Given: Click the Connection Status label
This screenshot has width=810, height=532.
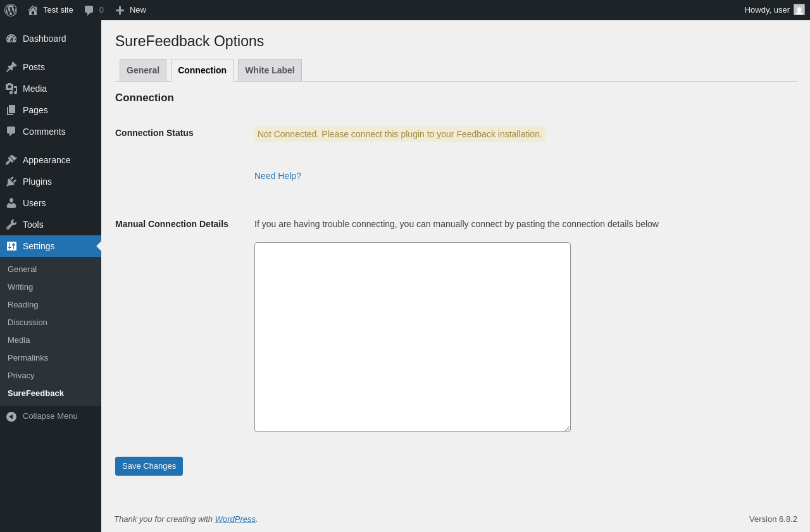Looking at the screenshot, I should click(x=154, y=133).
